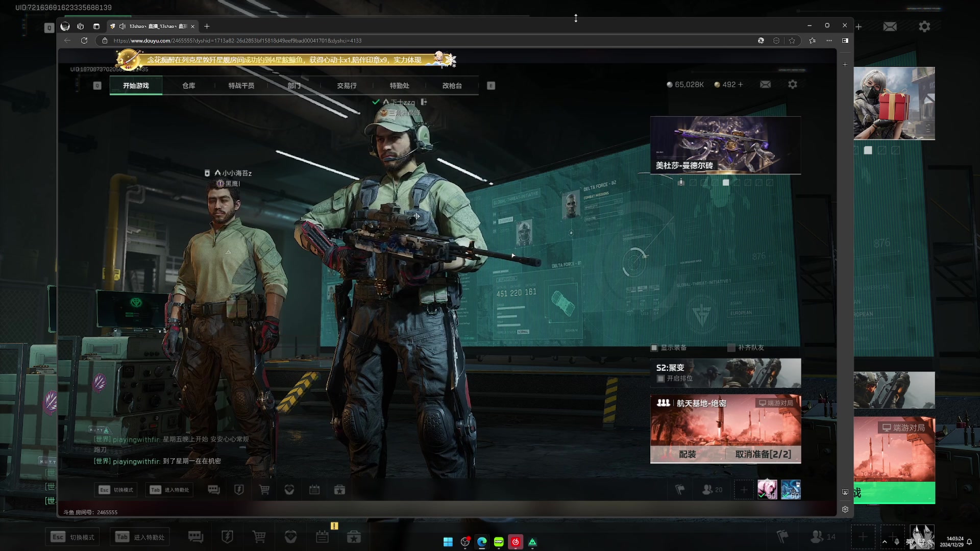
Task: Open the browser favorites list icon
Action: coord(812,40)
